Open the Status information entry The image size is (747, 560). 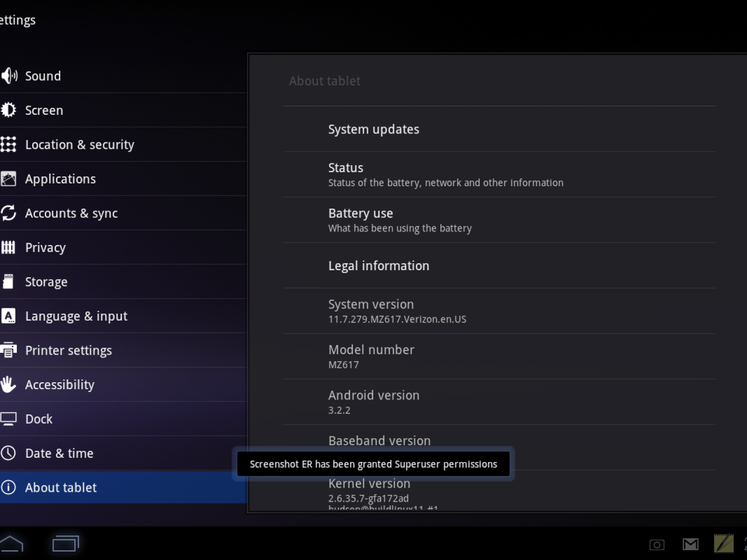(x=445, y=175)
